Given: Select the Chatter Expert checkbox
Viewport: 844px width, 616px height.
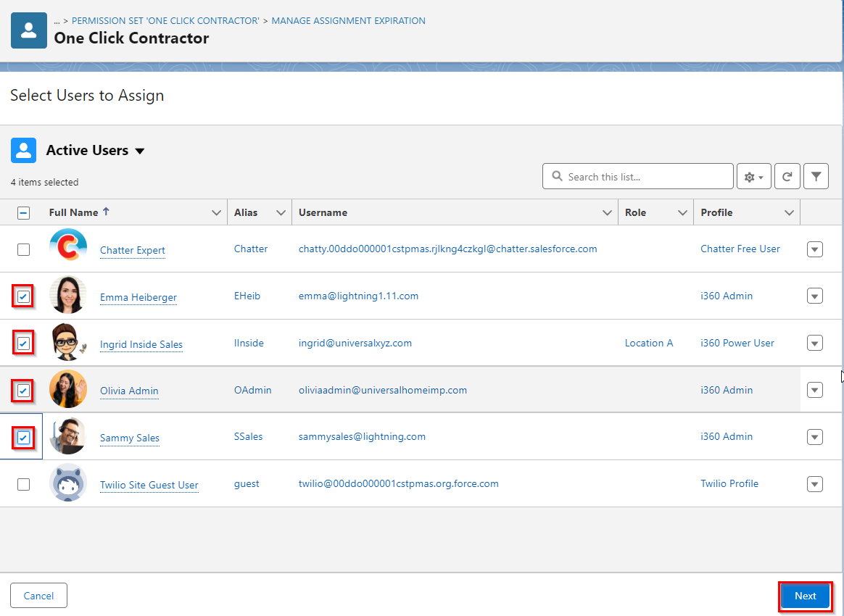Looking at the screenshot, I should point(23,249).
